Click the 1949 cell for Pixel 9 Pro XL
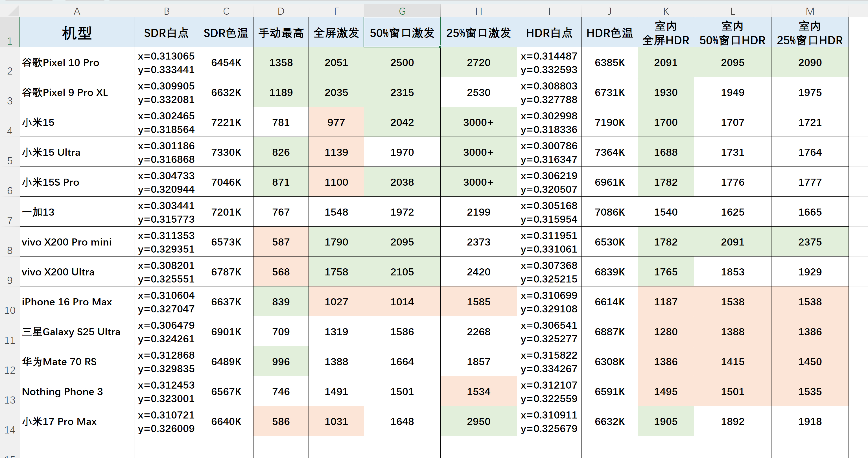868x458 pixels. tap(733, 92)
